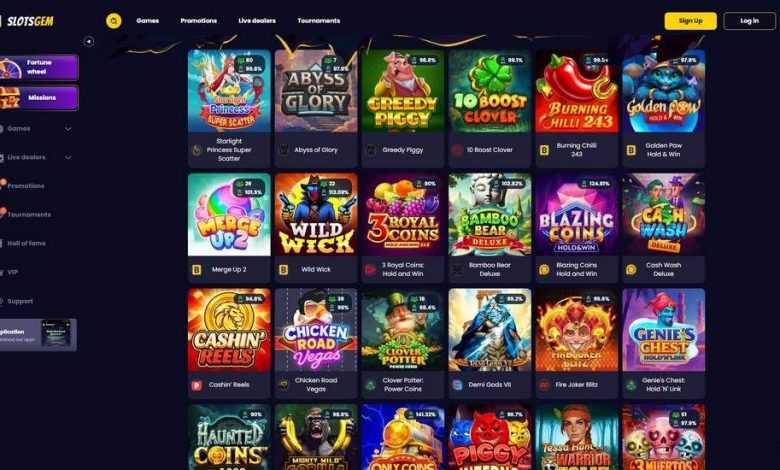The width and height of the screenshot is (780, 470).
Task: Open the Genie's Chest game thumbnail
Action: point(663,330)
